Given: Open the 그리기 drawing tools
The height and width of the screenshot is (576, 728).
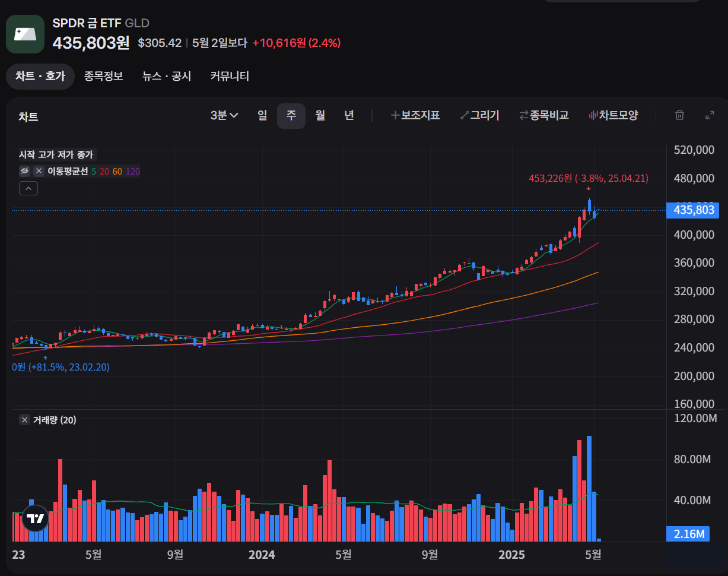Looking at the screenshot, I should [x=479, y=115].
